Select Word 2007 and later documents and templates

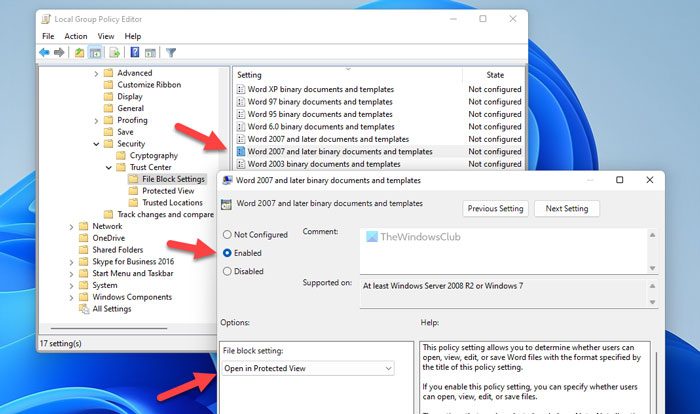click(x=328, y=139)
